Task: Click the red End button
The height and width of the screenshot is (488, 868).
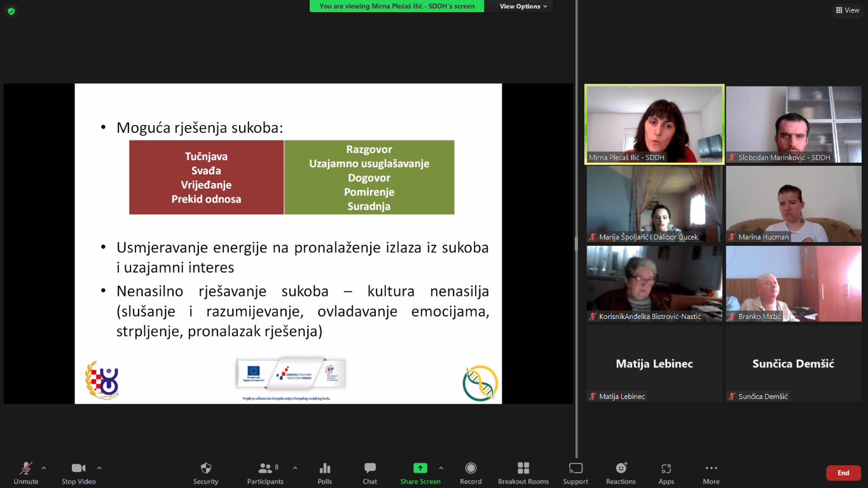Action: (843, 473)
